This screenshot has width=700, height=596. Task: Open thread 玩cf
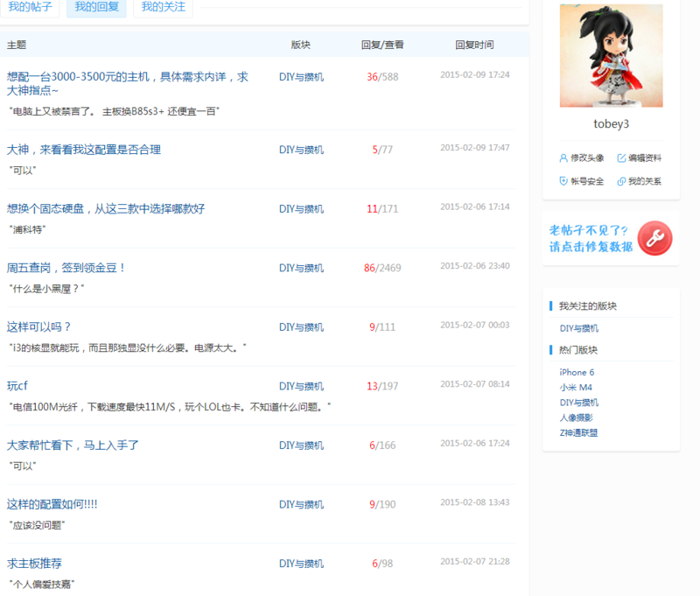pos(17,386)
